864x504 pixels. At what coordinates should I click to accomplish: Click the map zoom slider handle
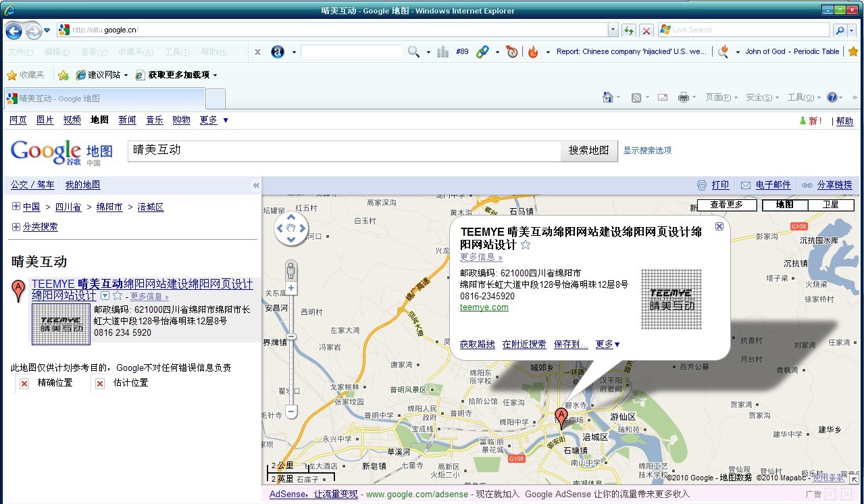point(291,336)
